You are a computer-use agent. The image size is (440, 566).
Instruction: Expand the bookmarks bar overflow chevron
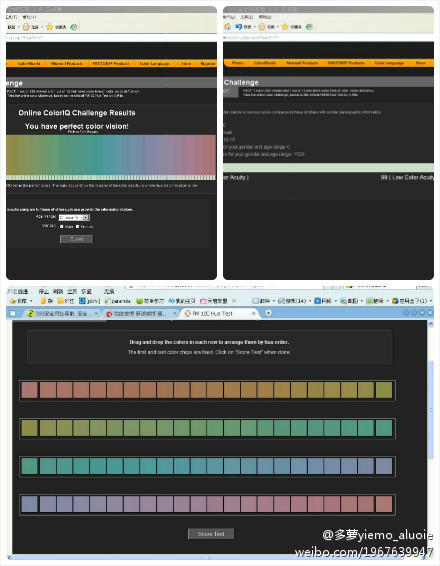tap(234, 300)
